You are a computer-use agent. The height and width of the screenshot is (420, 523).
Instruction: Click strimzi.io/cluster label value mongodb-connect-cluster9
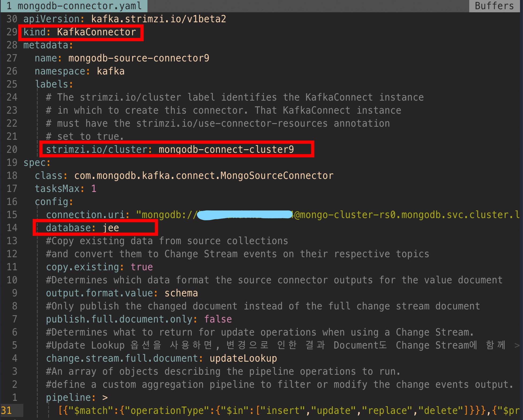point(226,149)
